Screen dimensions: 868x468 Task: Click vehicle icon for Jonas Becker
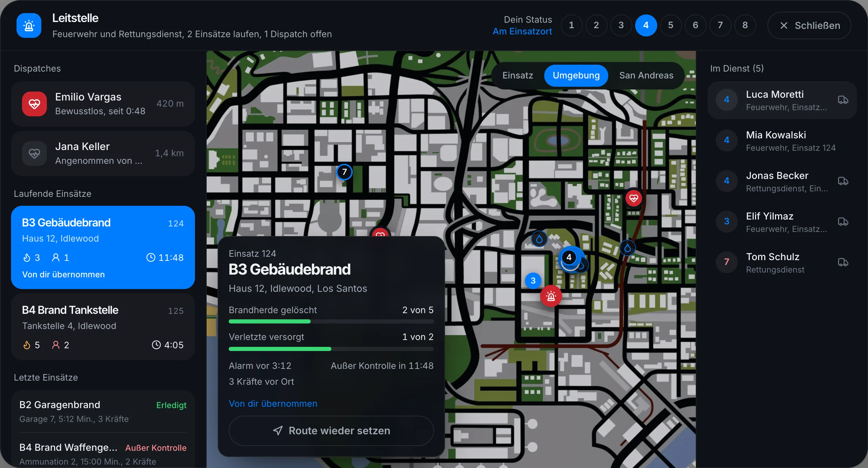(x=843, y=181)
